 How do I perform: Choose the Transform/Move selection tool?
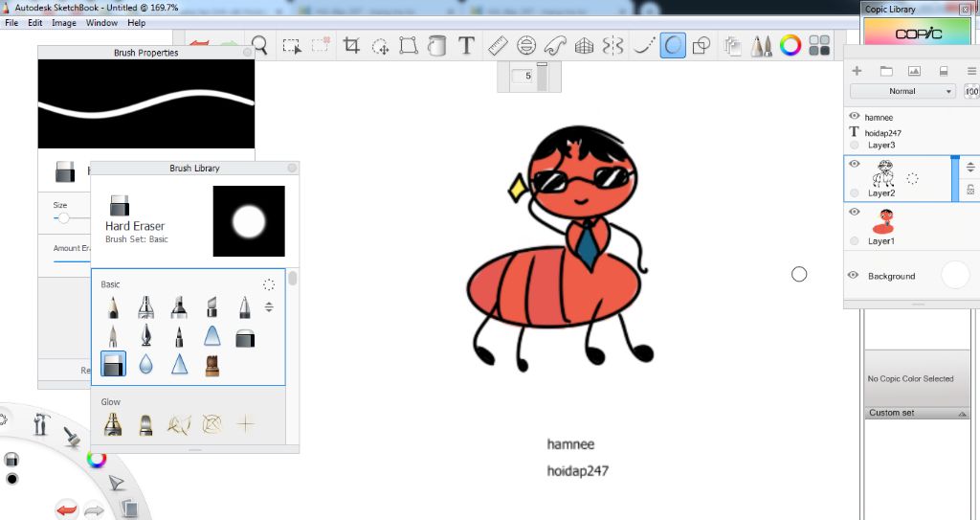tap(380, 46)
